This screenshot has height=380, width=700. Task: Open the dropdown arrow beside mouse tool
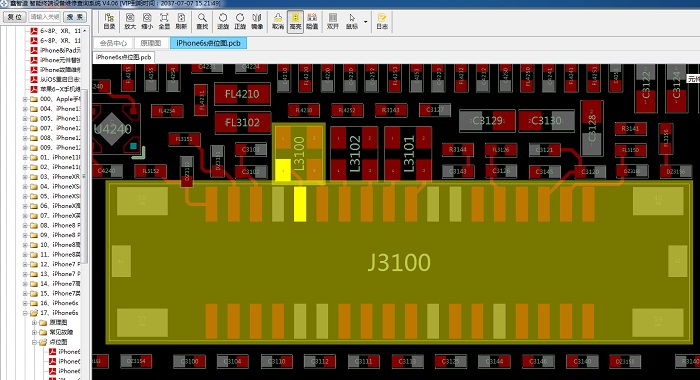pos(366,21)
